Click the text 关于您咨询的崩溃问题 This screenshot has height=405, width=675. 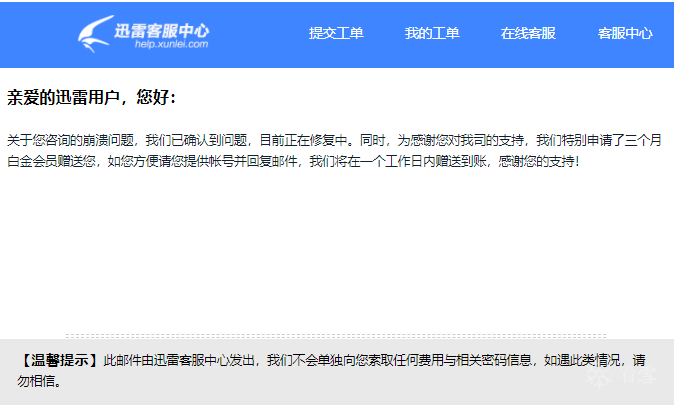click(x=71, y=140)
